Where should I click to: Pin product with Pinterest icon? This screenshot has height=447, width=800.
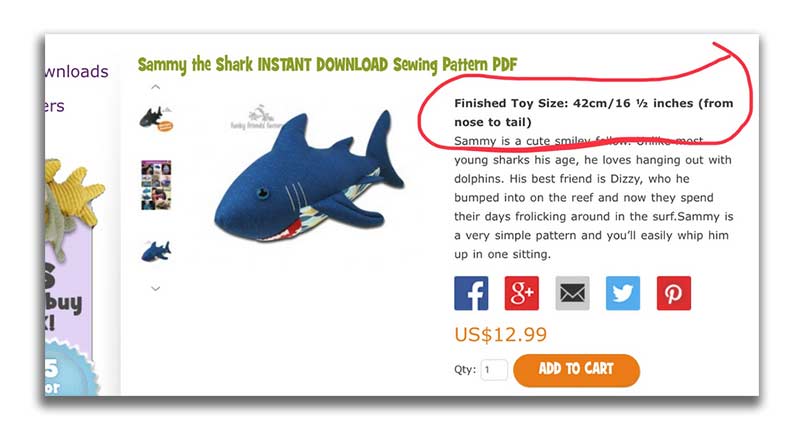[673, 293]
